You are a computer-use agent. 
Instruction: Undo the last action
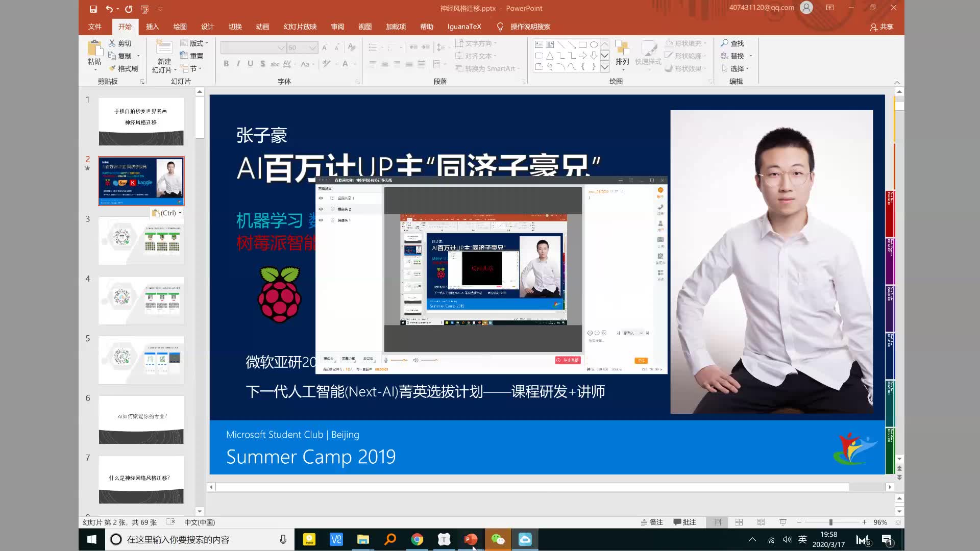(109, 9)
